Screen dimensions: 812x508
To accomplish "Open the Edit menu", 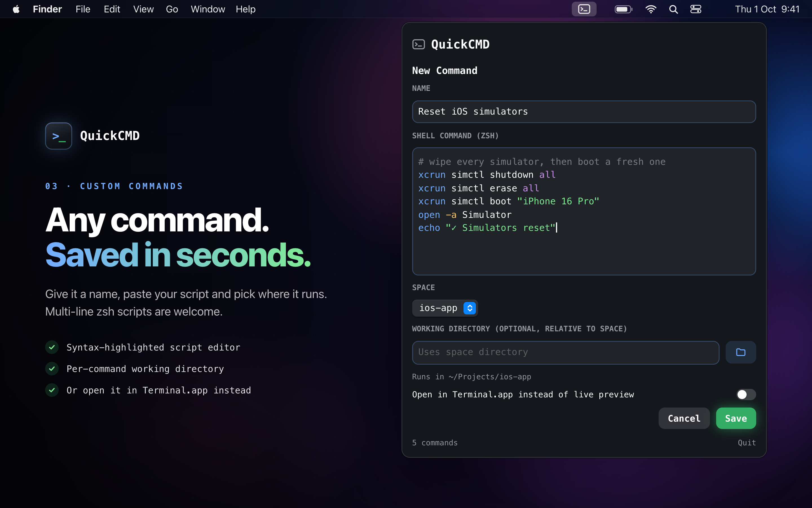I will click(112, 9).
